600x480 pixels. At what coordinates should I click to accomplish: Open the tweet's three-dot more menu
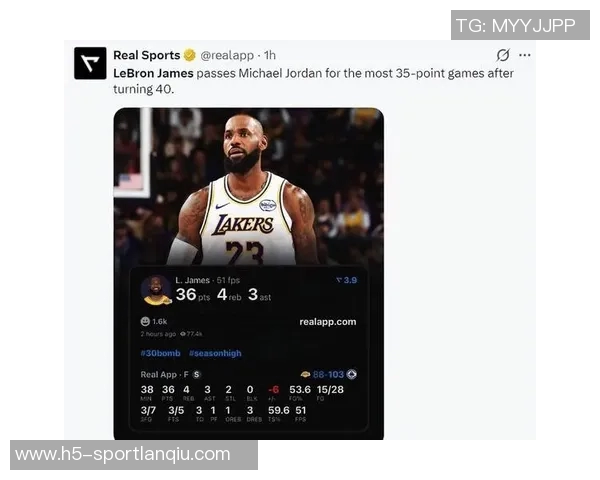pos(525,56)
